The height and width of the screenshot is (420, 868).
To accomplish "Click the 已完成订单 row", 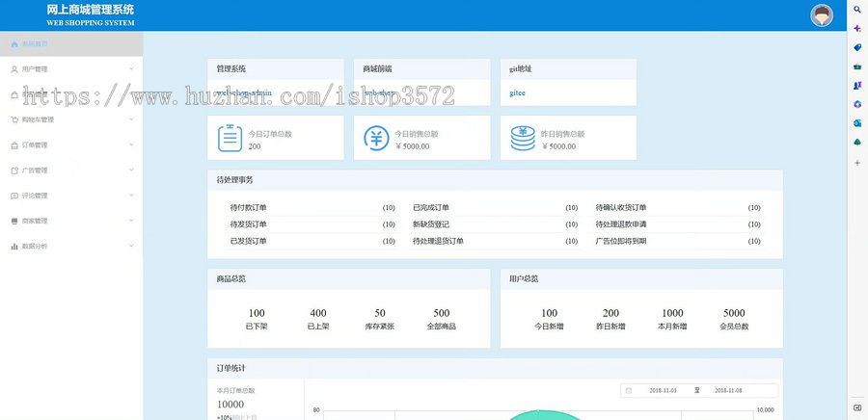I will pos(495,208).
